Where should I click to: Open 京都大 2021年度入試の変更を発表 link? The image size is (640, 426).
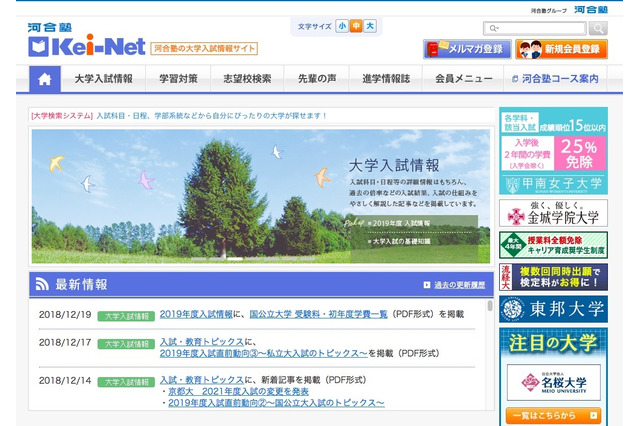coord(238,392)
